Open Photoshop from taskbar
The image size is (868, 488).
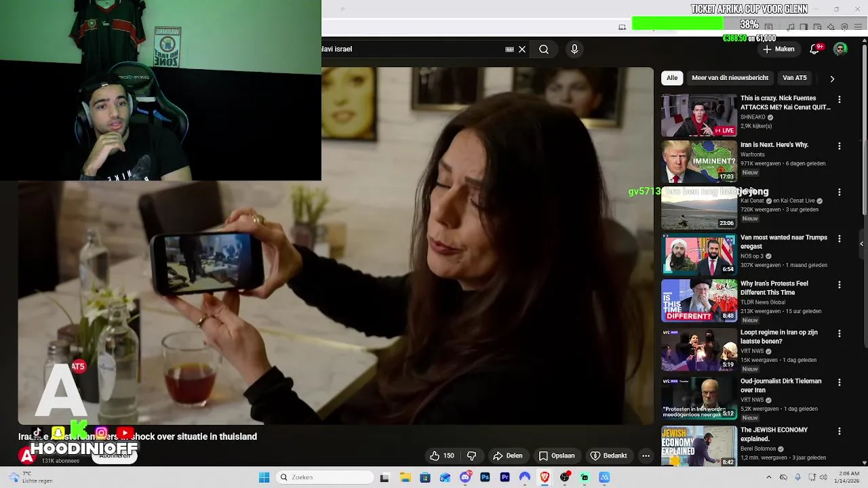click(x=485, y=477)
